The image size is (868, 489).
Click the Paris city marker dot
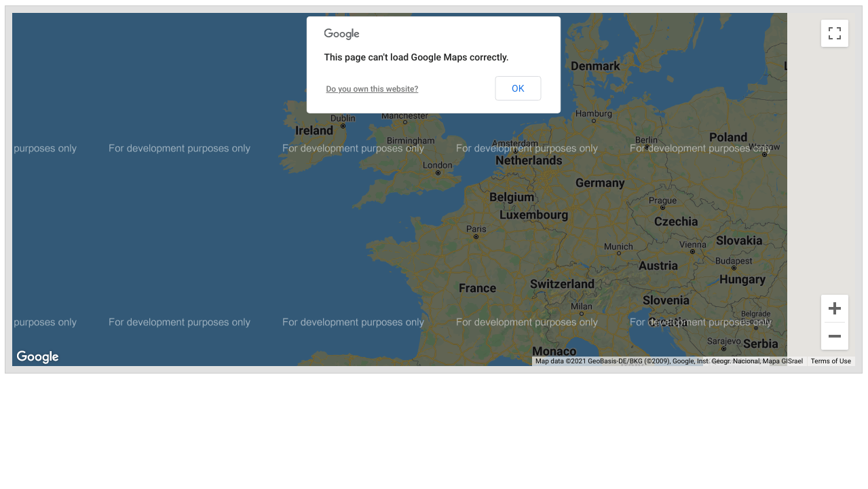click(x=476, y=237)
